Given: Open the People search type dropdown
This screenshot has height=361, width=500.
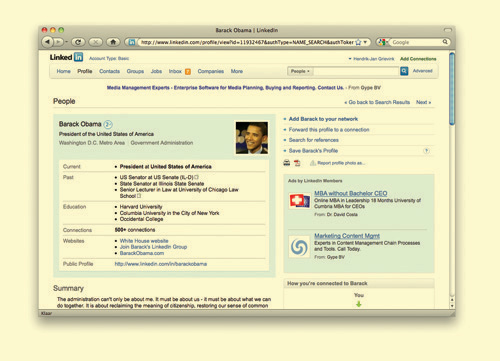Looking at the screenshot, I should pos(300,71).
